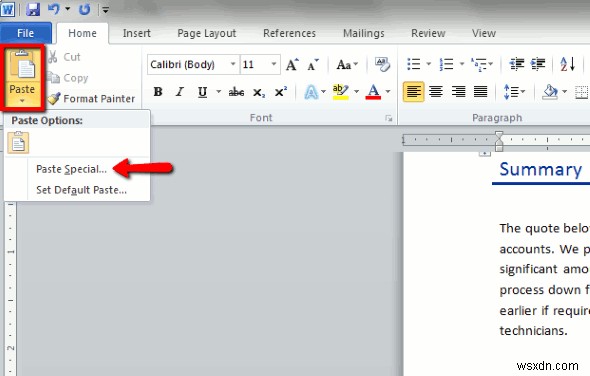Expand the font name dropdown list
The height and width of the screenshot is (376, 590).
coord(233,64)
